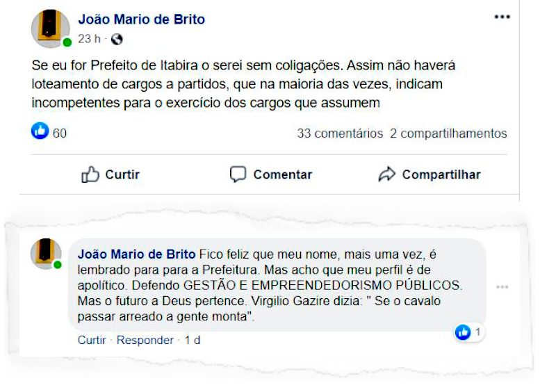Open the comment's three-dot options
540x392 pixels.
pos(502,287)
